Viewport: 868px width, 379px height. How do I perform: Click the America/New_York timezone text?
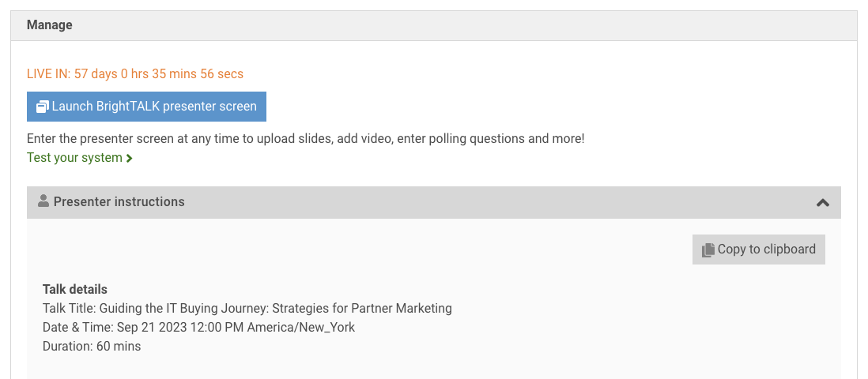tap(301, 327)
